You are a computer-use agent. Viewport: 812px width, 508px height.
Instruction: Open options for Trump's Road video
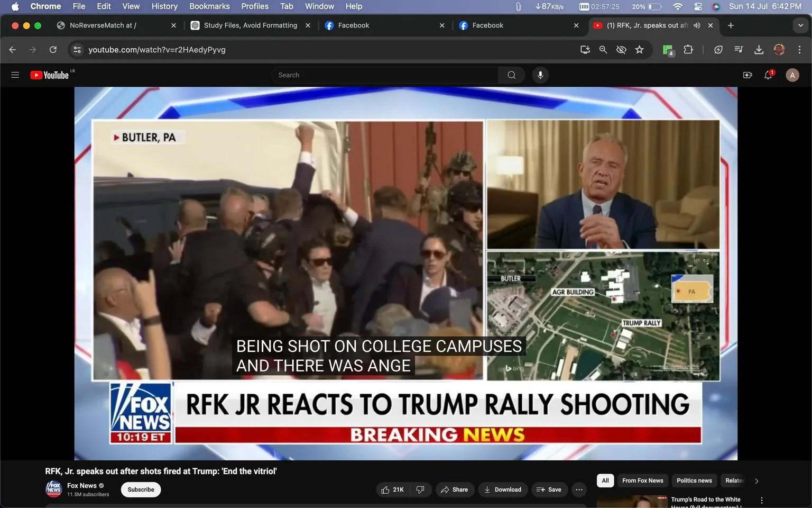[762, 500]
